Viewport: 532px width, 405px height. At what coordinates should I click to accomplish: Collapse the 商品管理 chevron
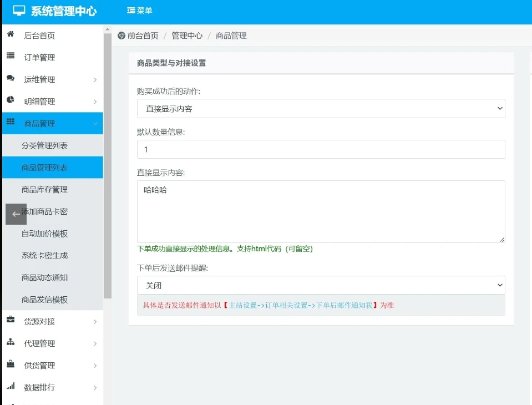coord(95,124)
